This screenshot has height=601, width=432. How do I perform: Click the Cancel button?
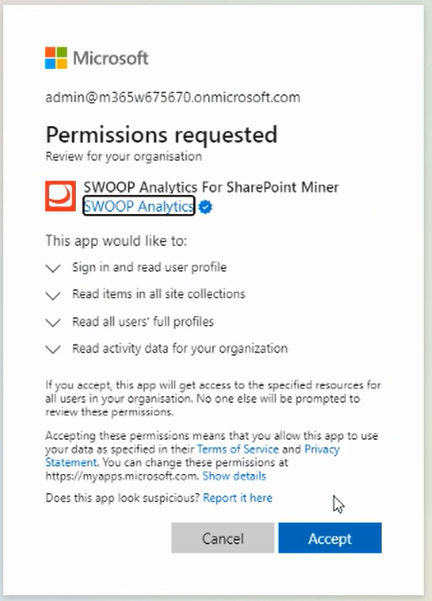[x=223, y=538]
